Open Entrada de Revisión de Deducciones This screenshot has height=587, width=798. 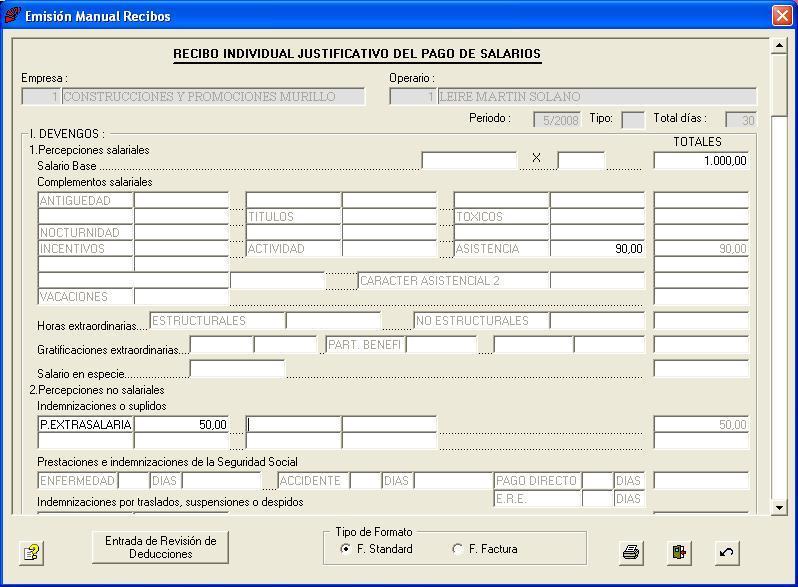[x=160, y=547]
